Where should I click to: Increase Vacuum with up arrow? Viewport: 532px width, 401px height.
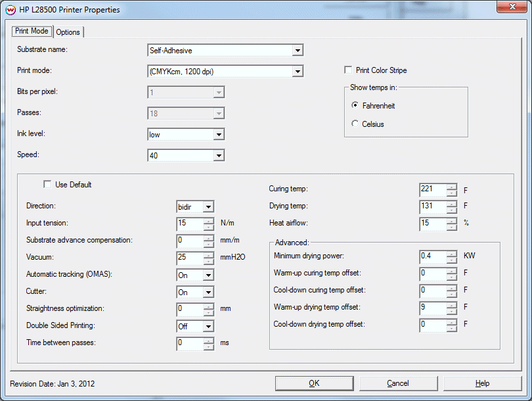tap(209, 254)
